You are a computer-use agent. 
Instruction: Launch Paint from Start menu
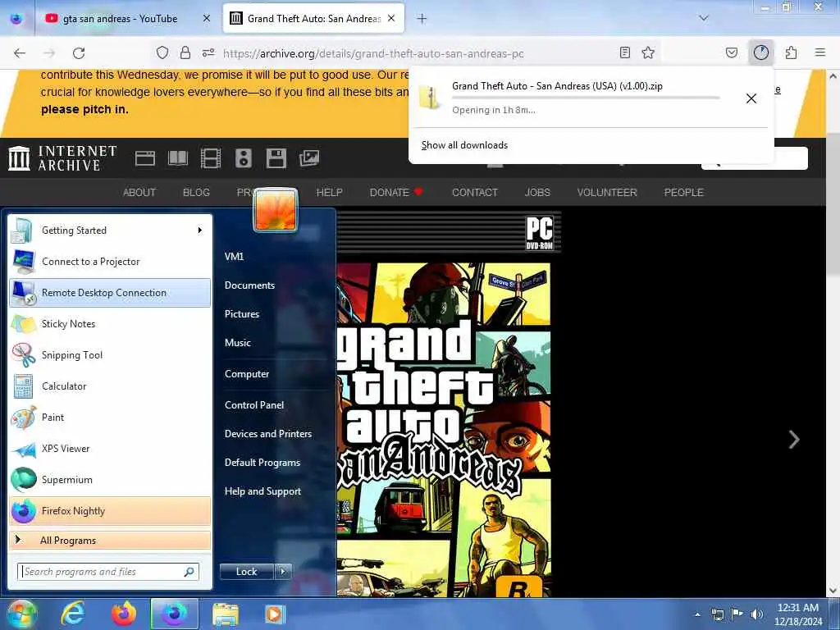(110, 418)
